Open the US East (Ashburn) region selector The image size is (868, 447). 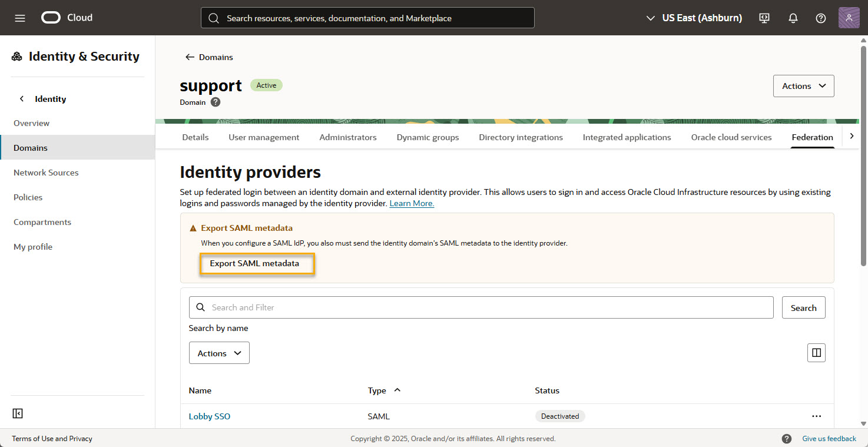pyautogui.click(x=694, y=18)
